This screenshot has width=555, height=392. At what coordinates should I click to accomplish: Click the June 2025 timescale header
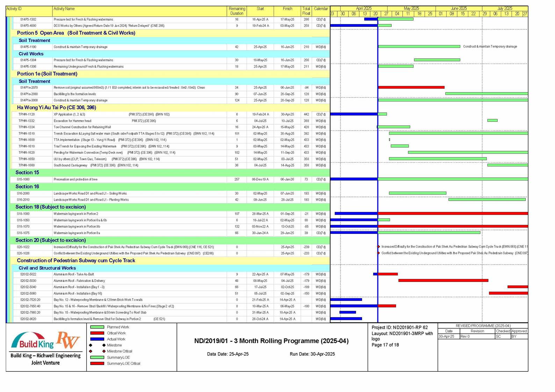pos(459,8)
